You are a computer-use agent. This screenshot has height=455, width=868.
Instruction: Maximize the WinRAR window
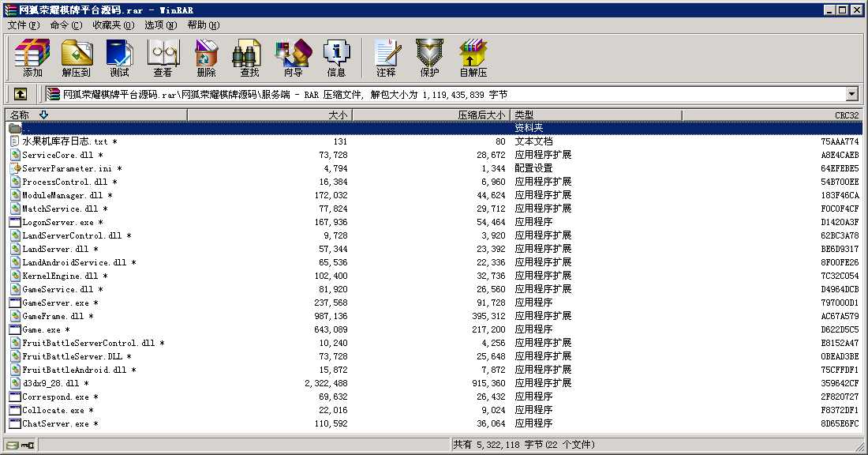coord(842,10)
